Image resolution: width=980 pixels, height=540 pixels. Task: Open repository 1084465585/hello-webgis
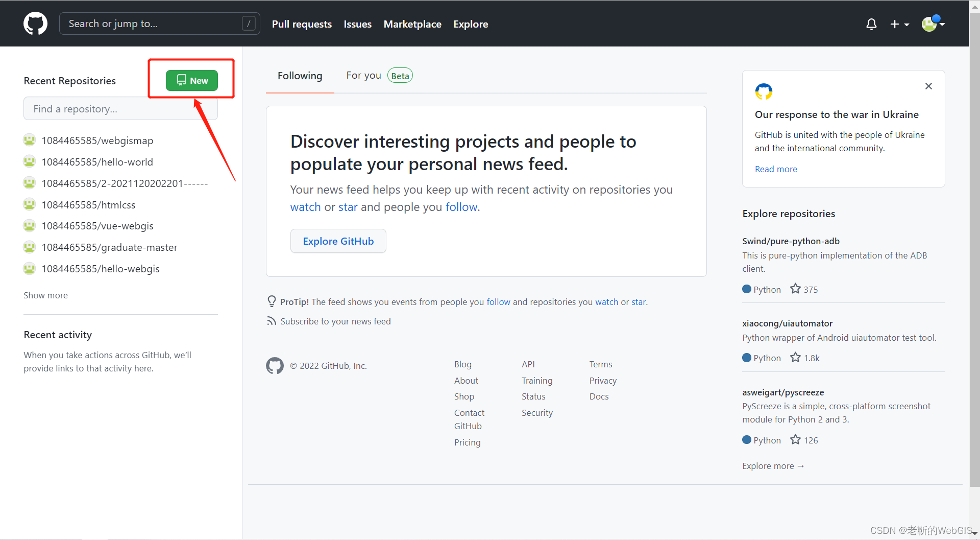pos(101,269)
